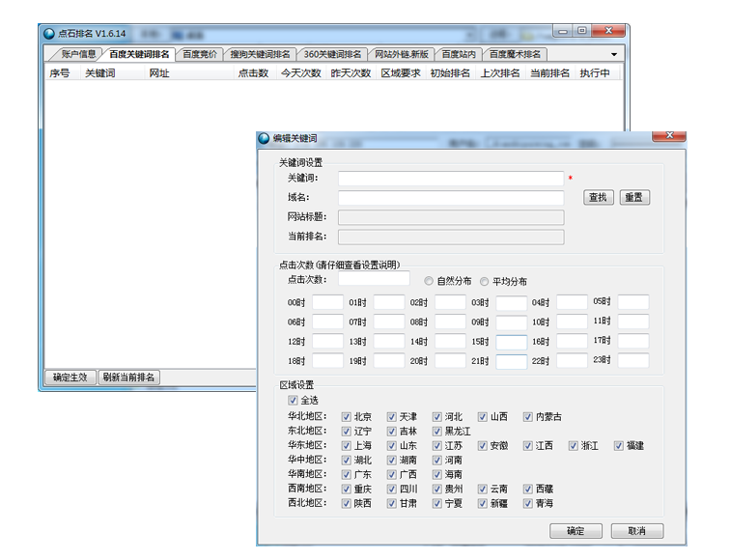The image size is (730, 560).
Task: Toggle the 浙江 checkbox
Action: point(574,445)
